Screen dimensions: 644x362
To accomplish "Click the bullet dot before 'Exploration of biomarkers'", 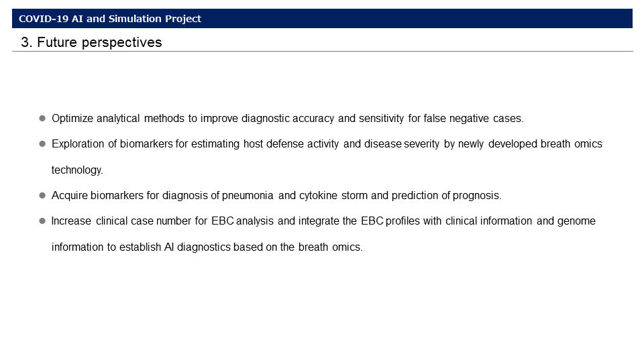I will click(x=42, y=143).
